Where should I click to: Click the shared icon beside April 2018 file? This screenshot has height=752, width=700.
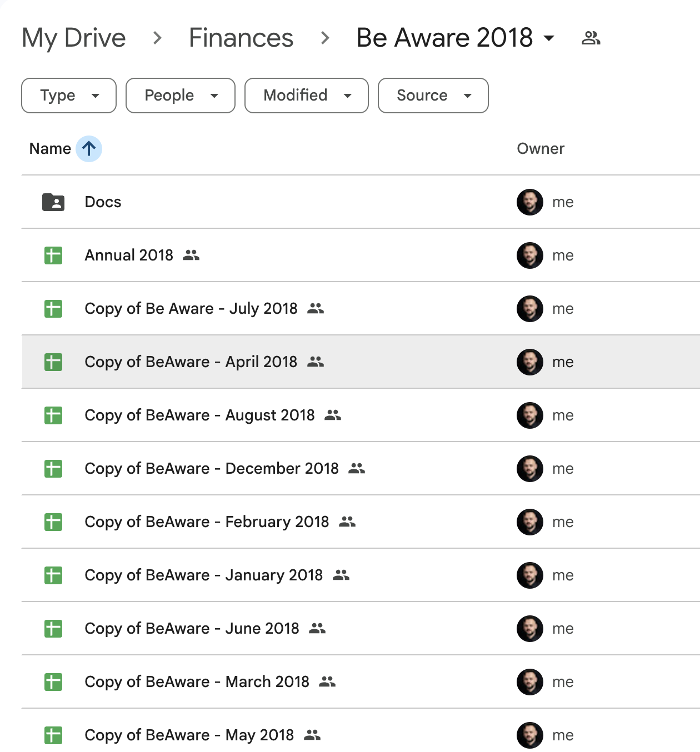pos(316,362)
